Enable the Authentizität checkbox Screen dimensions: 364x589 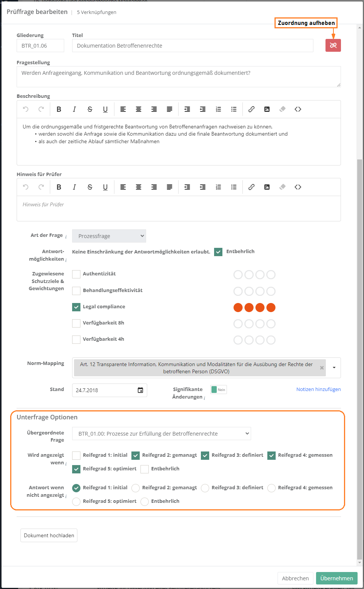pos(76,274)
